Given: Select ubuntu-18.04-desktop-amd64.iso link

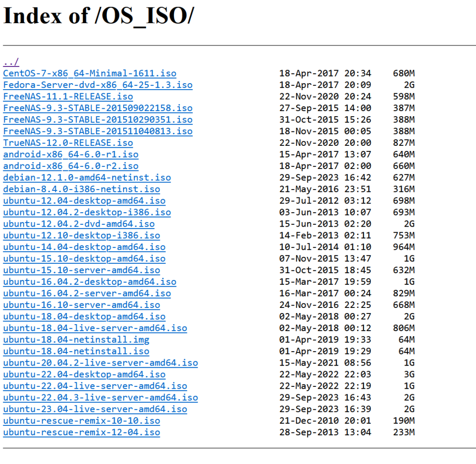Looking at the screenshot, I should [84, 317].
